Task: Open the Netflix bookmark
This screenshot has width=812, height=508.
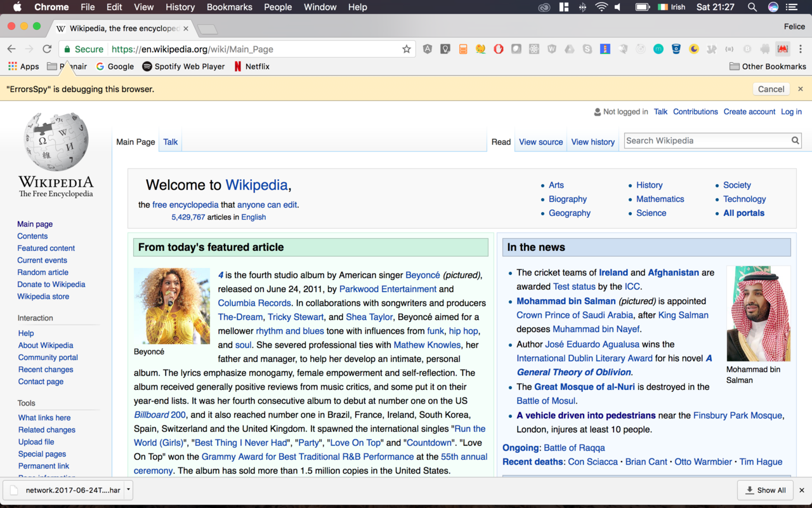Action: click(x=251, y=66)
